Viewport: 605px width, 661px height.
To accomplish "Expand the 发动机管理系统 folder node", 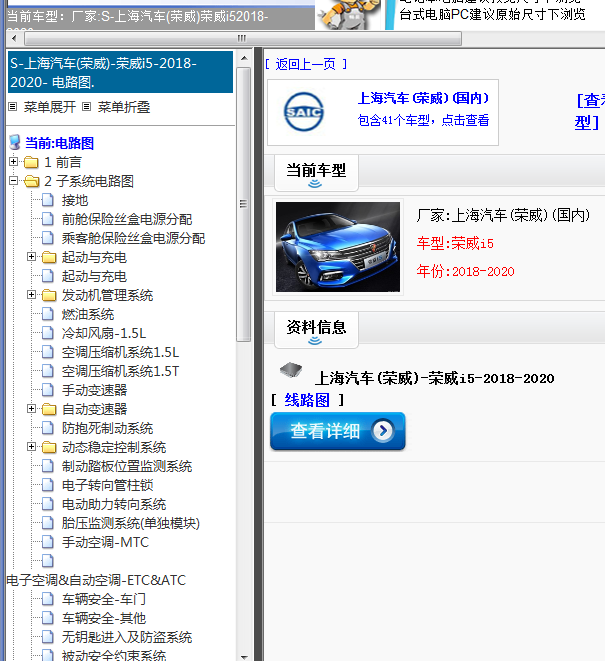I will pos(31,295).
